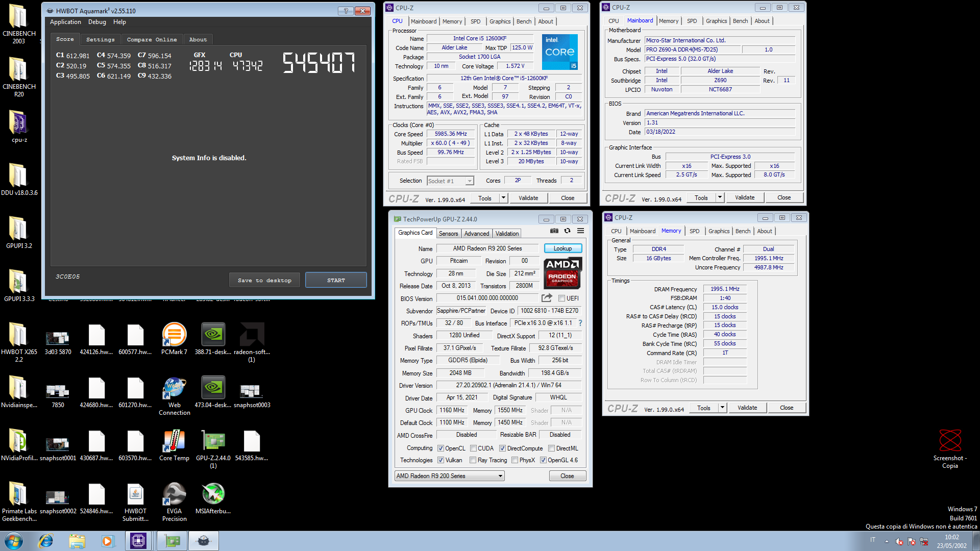Select the Screenshot - Copia desktop icon

tap(950, 449)
